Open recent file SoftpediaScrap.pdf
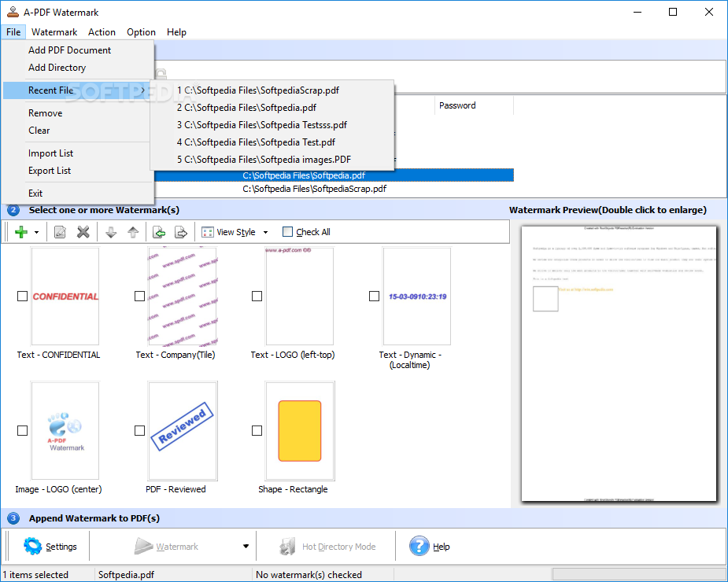 coord(272,90)
